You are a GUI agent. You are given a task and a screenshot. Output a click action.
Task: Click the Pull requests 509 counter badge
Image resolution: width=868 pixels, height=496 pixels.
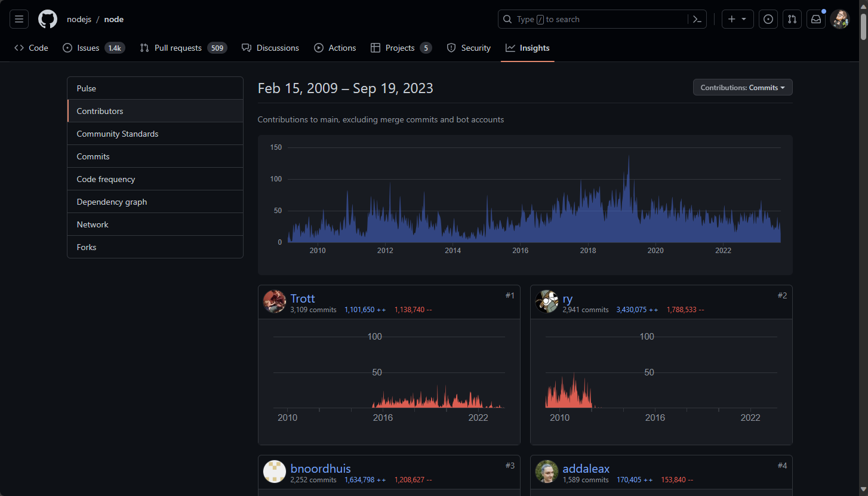point(217,48)
